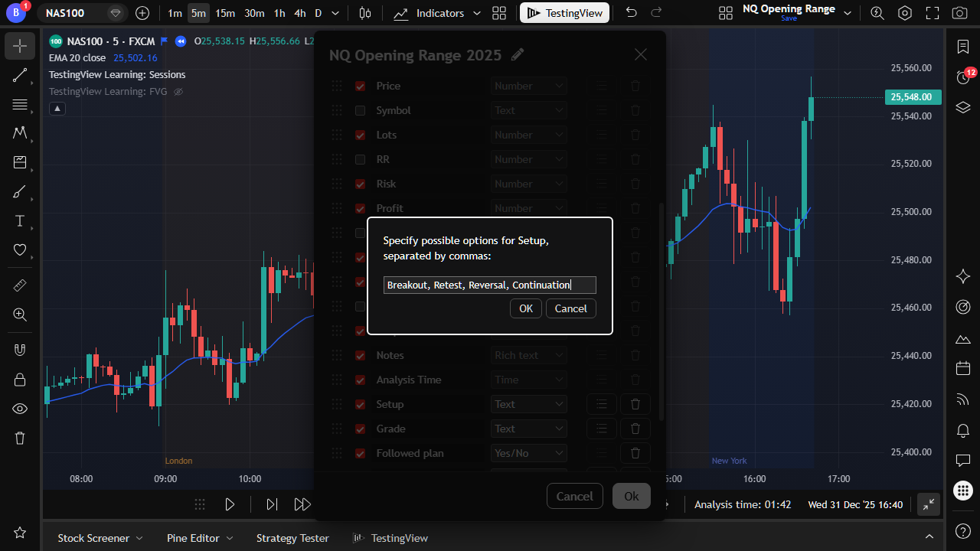Toggle Magnet mode icon
Viewport: 980px width, 551px height.
20,350
